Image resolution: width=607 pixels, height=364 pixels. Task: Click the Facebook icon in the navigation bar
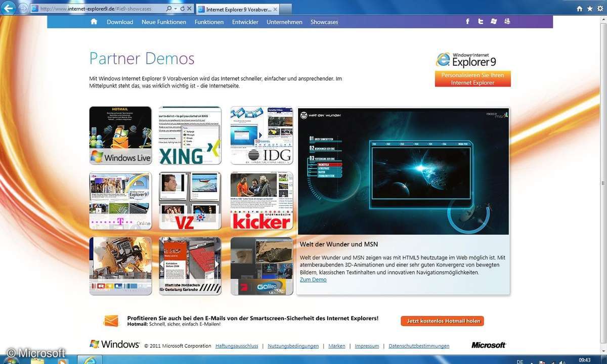467,21
